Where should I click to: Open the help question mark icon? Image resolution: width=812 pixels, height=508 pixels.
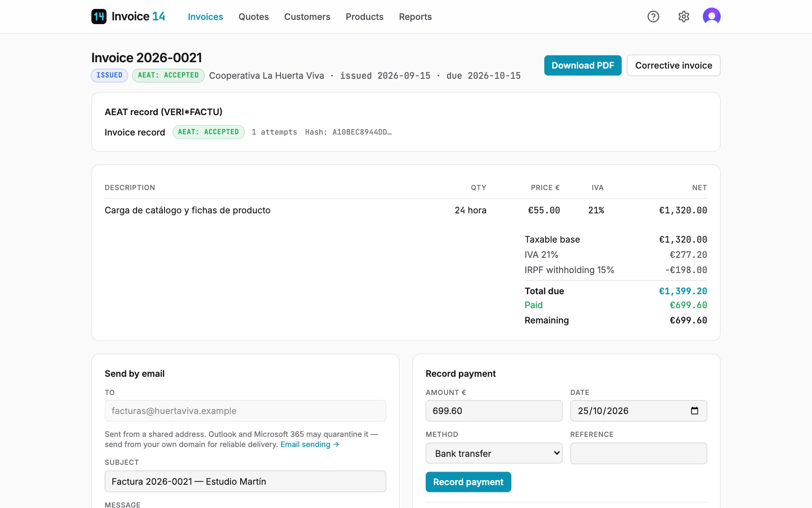tap(653, 17)
